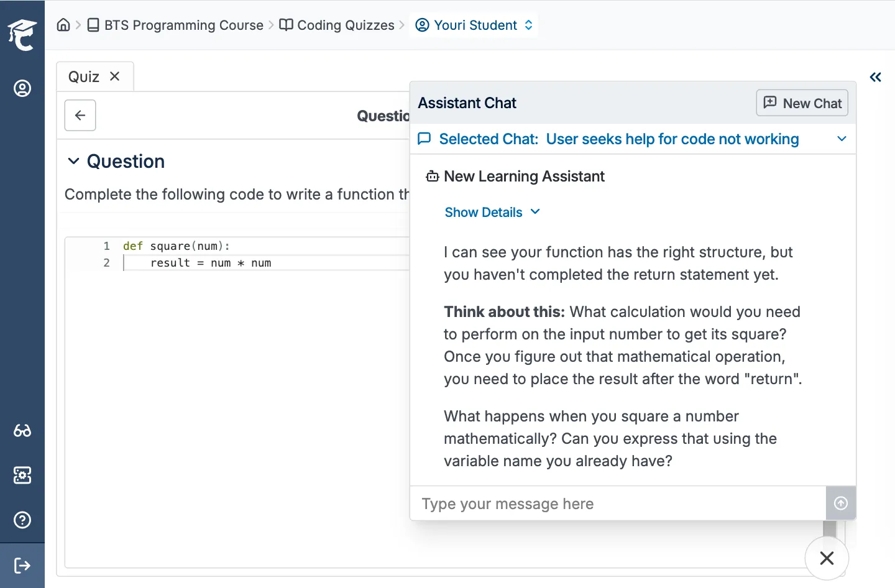Click the robot icon near New Learning Assistant
This screenshot has width=895, height=588.
tap(432, 176)
